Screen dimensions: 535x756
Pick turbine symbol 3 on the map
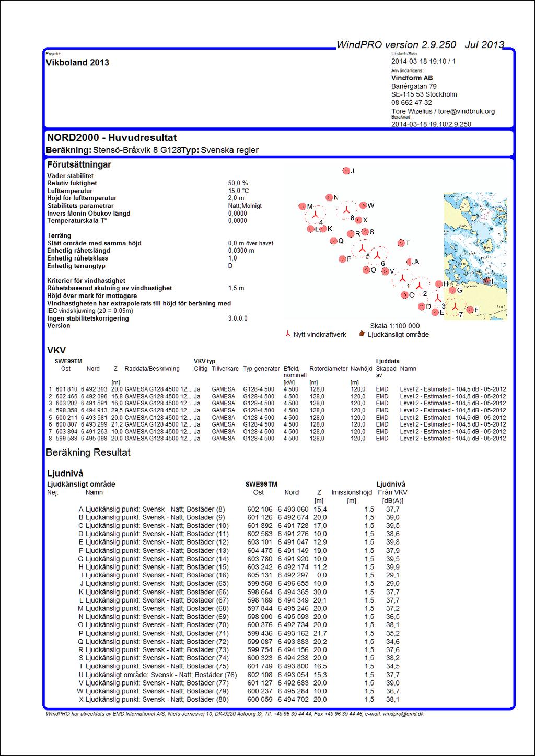point(437,299)
